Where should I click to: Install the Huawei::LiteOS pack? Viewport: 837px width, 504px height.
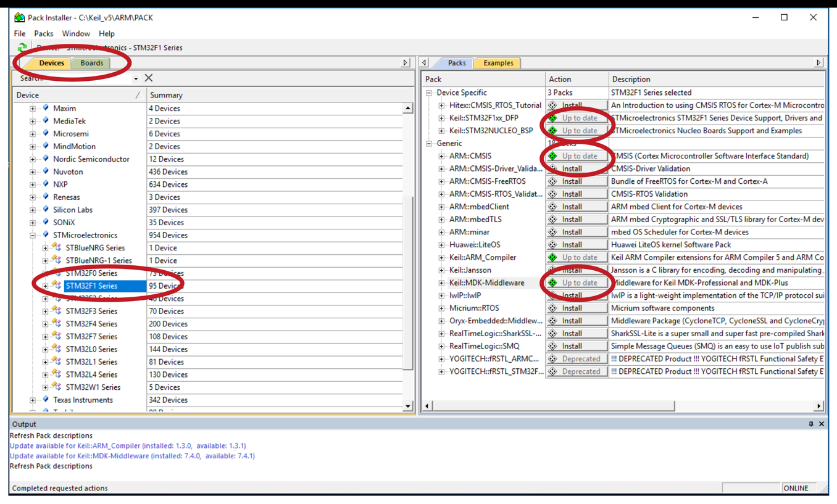pyautogui.click(x=577, y=244)
